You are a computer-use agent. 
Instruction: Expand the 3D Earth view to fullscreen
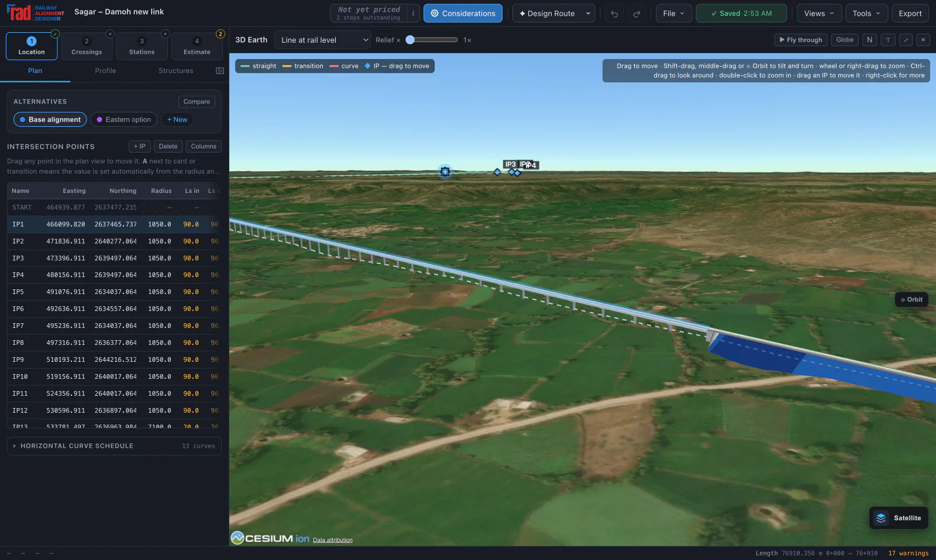coord(906,40)
